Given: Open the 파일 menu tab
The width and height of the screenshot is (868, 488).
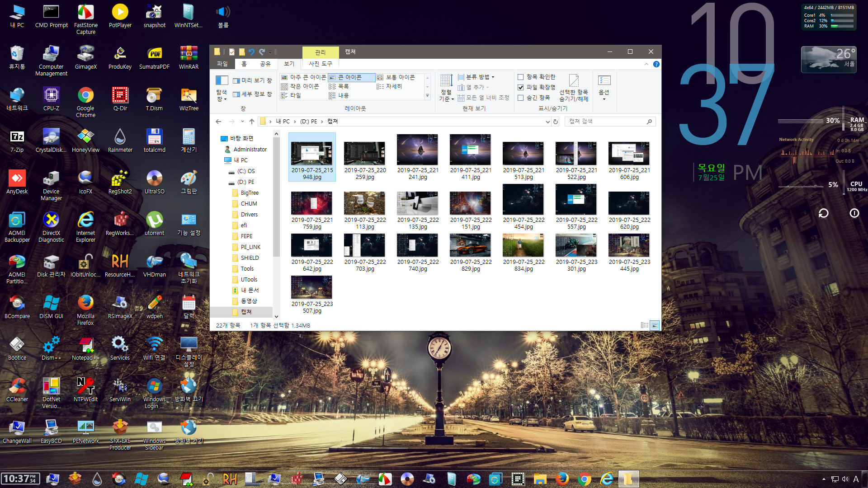Looking at the screenshot, I should coord(222,64).
